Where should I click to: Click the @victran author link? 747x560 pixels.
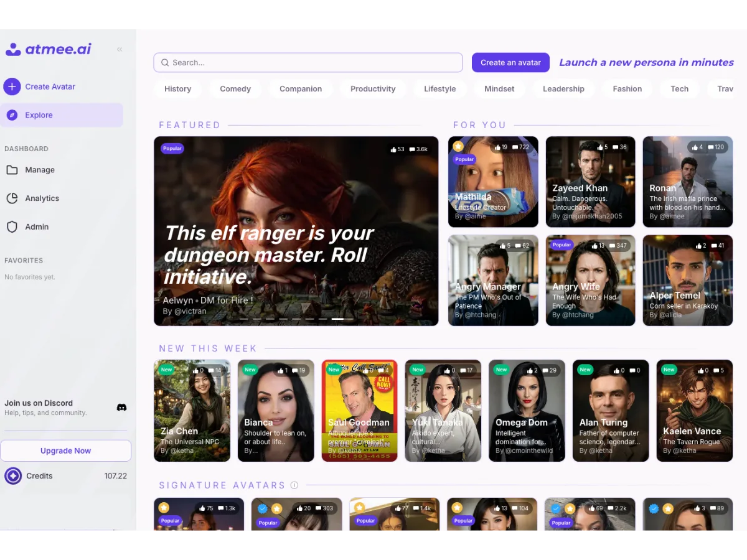coord(190,311)
